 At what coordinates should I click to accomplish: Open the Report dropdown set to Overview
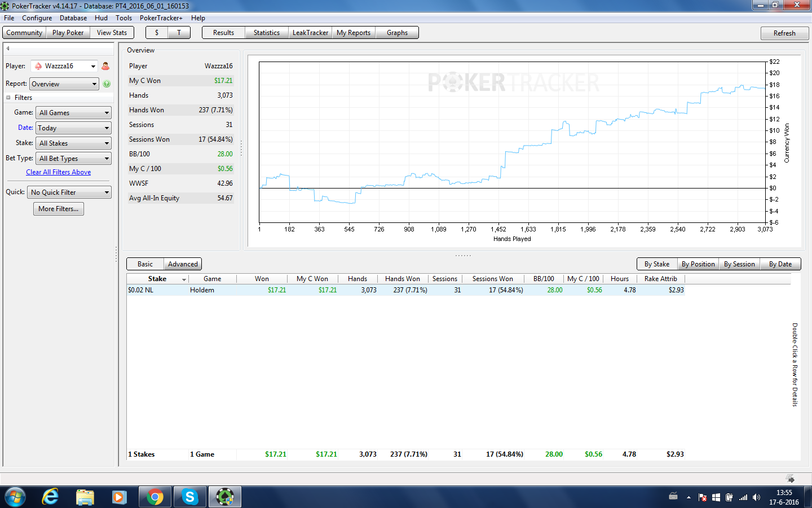(x=64, y=84)
